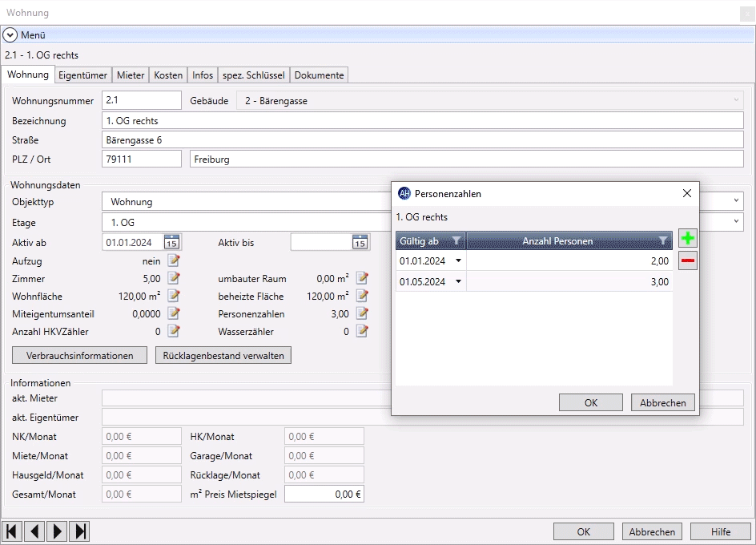Filter the Anzahl Personen column
The height and width of the screenshot is (545, 756).
click(x=663, y=241)
